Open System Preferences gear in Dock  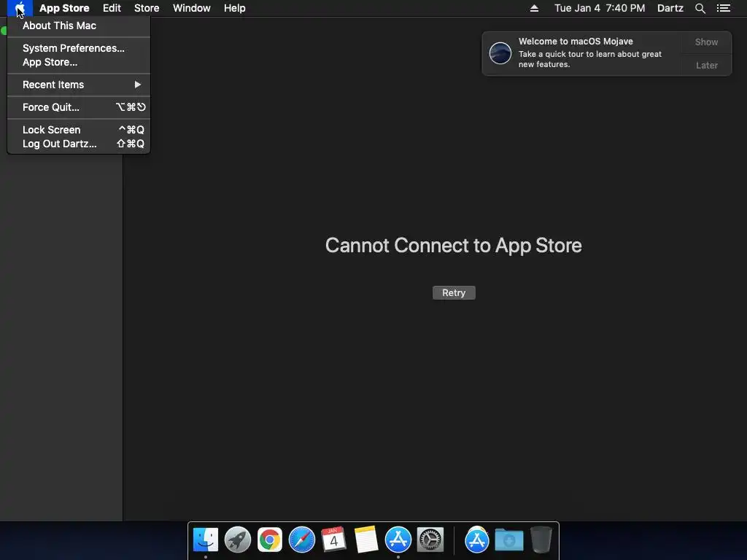point(430,540)
